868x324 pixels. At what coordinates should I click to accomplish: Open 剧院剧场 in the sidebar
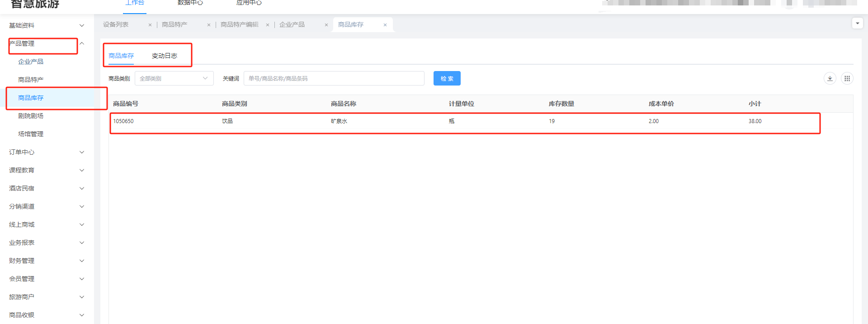[31, 116]
